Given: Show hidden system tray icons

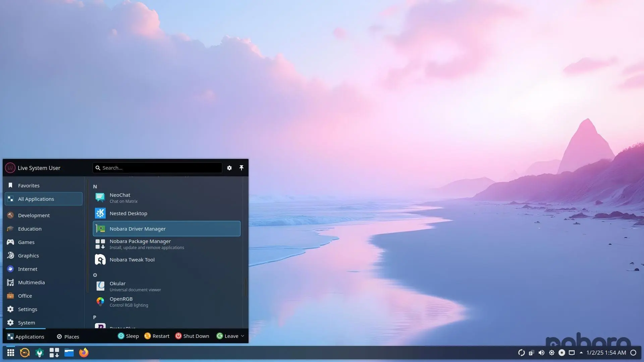Looking at the screenshot, I should pos(581,353).
